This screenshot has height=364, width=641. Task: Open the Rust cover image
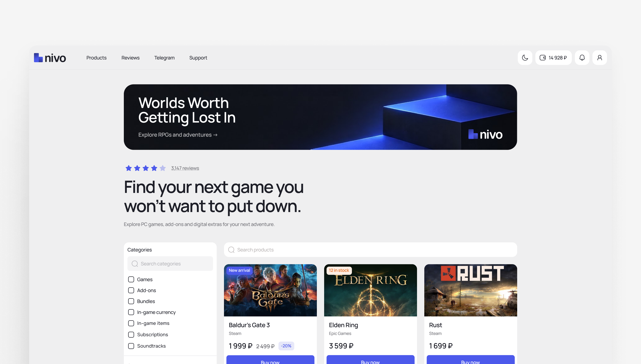(471, 291)
